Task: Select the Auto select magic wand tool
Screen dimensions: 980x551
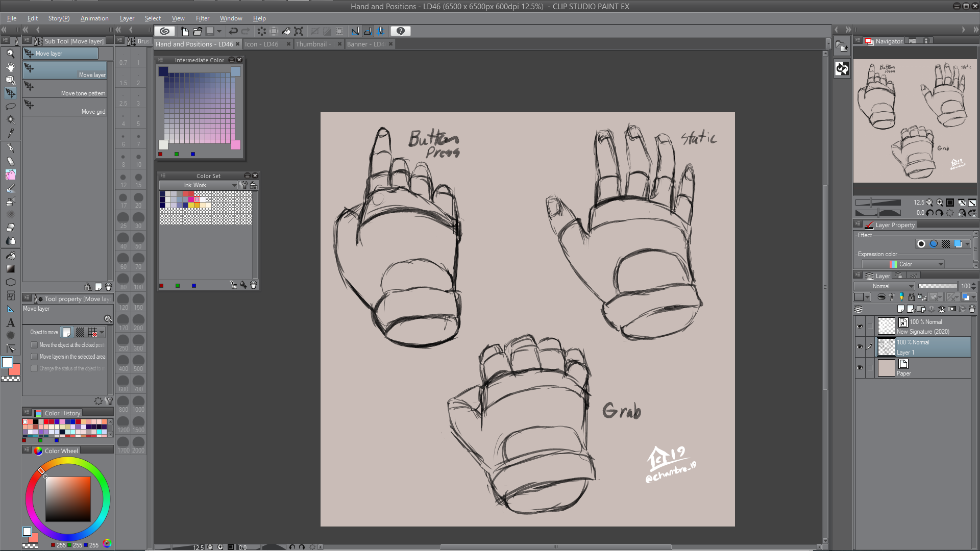Action: [10, 119]
